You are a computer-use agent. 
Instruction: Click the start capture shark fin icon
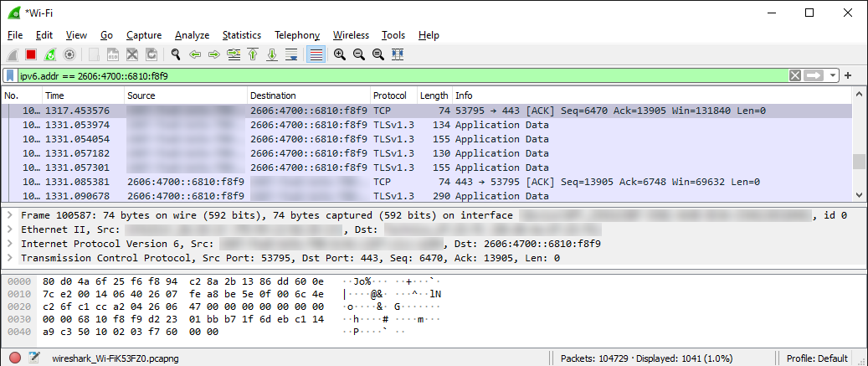click(x=13, y=54)
